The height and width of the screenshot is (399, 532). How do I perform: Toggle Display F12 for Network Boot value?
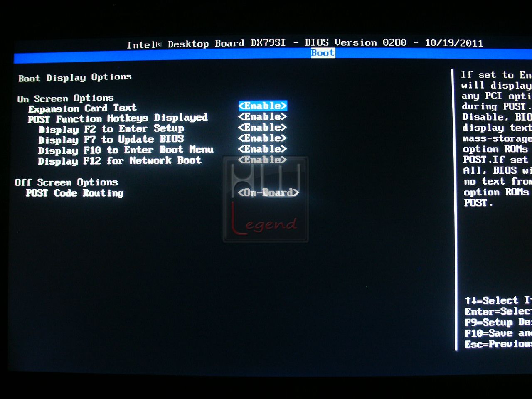tap(262, 160)
